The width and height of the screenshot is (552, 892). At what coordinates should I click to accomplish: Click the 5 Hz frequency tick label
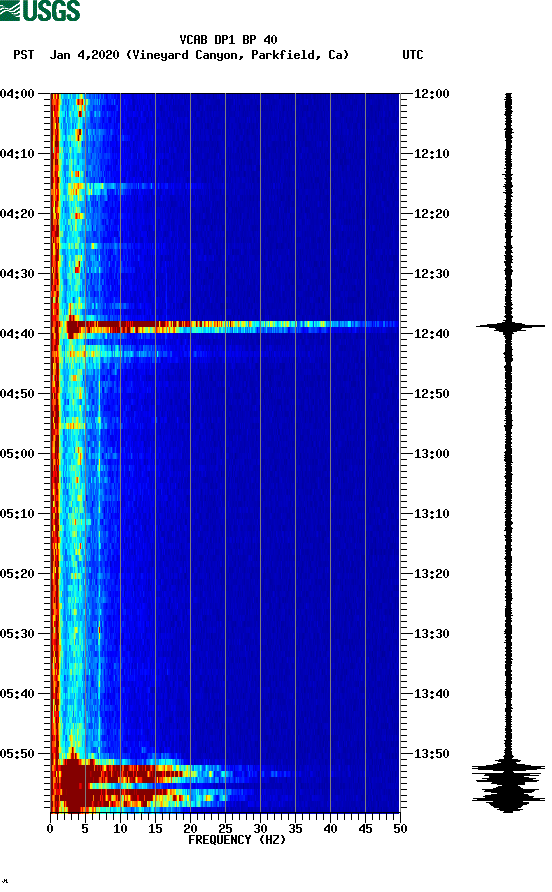click(x=85, y=829)
